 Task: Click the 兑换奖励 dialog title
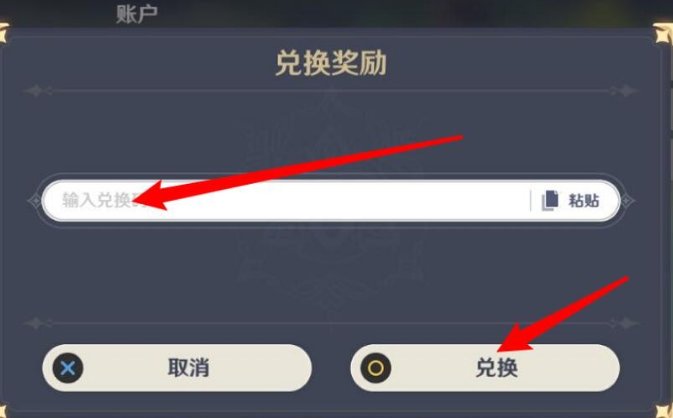[331, 64]
